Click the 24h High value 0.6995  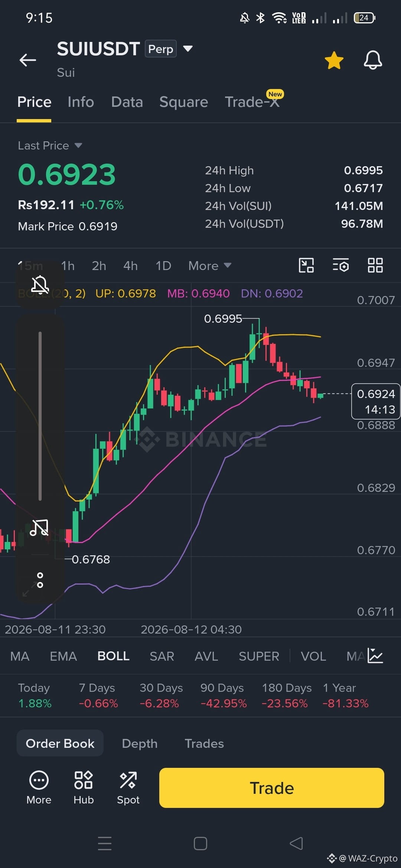coord(363,170)
